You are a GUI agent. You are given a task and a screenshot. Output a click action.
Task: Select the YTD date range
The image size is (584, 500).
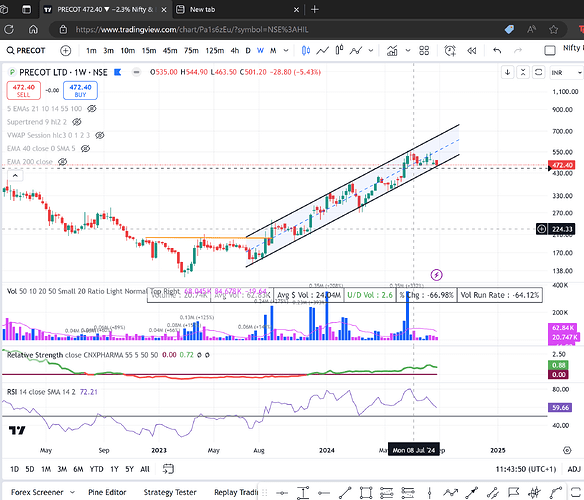96,469
